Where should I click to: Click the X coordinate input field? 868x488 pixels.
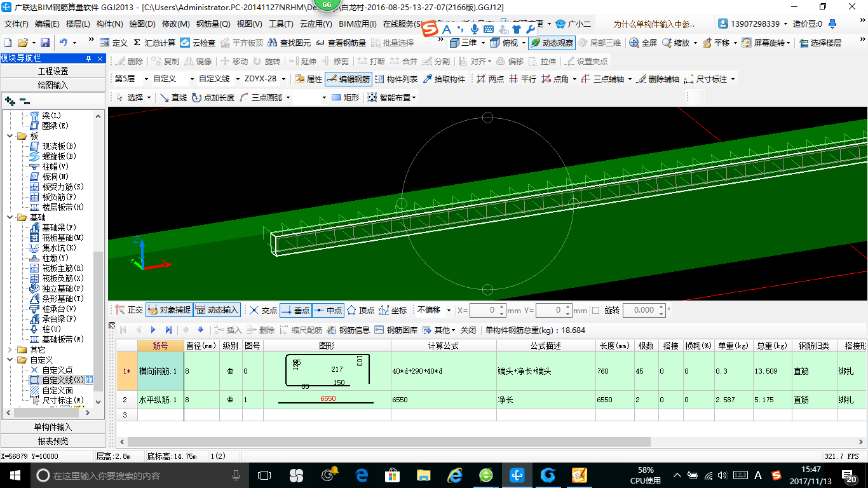click(488, 310)
